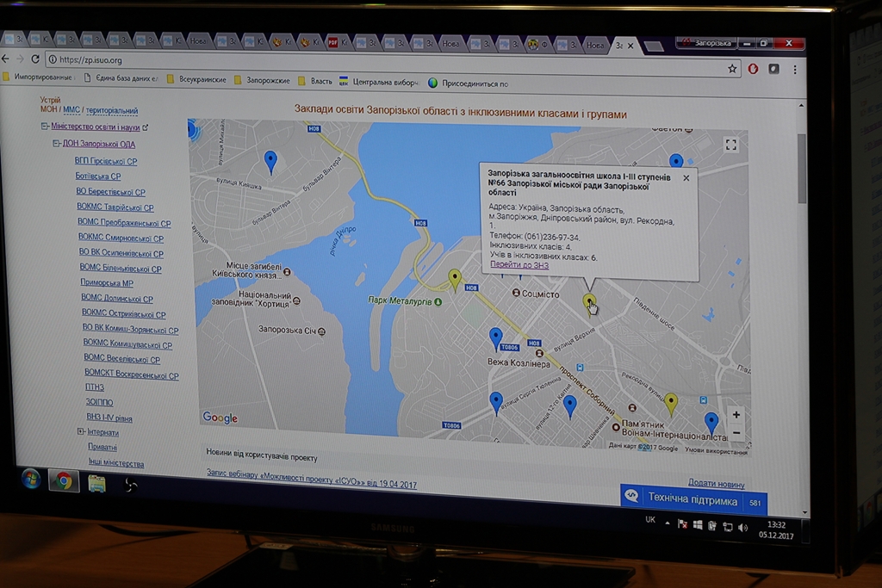Bookmark this page with the star icon
Screen dimensions: 882x588
[732, 69]
